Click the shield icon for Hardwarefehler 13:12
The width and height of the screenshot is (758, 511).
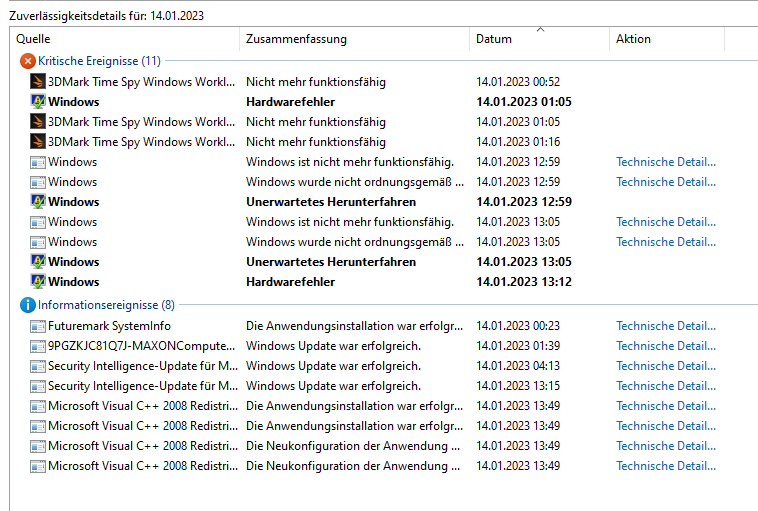(x=38, y=281)
